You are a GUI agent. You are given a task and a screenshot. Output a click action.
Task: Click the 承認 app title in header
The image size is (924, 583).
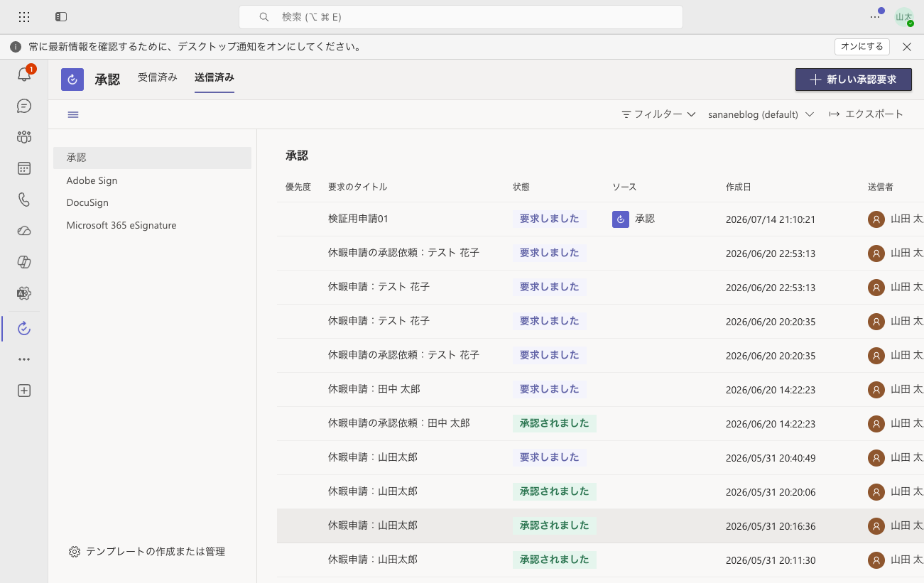click(x=107, y=80)
